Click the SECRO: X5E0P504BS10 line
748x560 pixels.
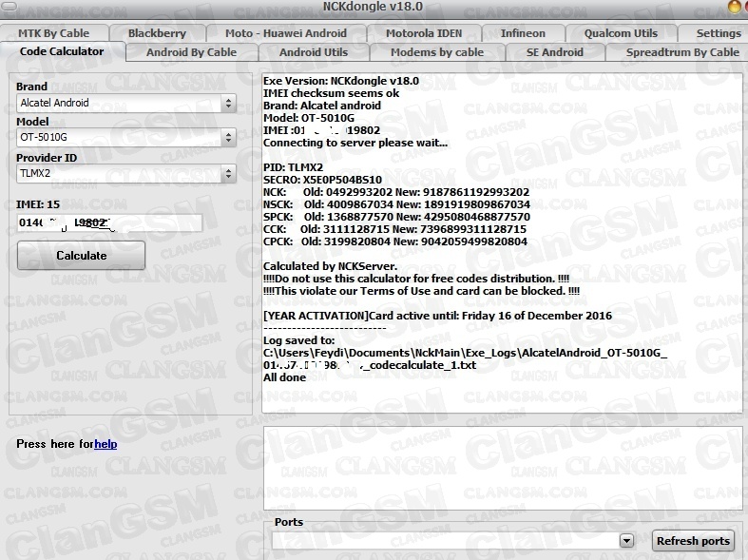click(x=322, y=180)
